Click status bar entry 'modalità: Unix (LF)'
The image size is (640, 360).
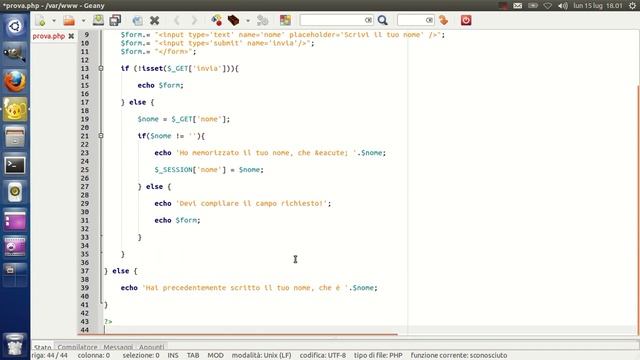click(262, 356)
